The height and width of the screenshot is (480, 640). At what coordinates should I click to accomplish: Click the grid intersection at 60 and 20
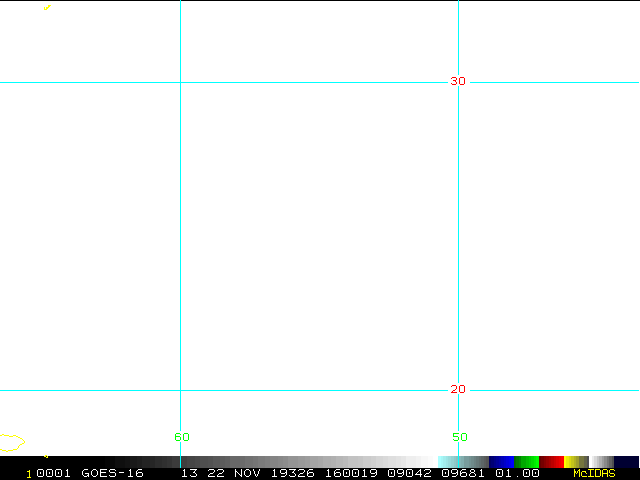[x=180, y=390]
